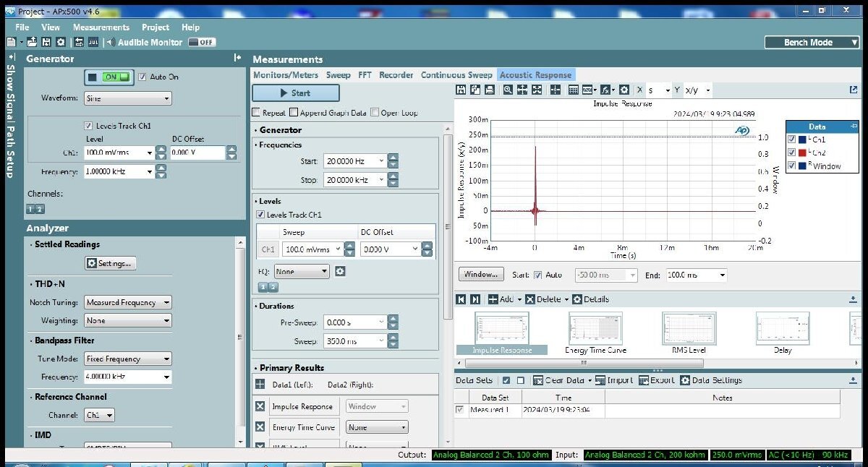Click the zoom magnifier icon in graph toolbar
Viewport: 868px width, 467px height.
[508, 90]
